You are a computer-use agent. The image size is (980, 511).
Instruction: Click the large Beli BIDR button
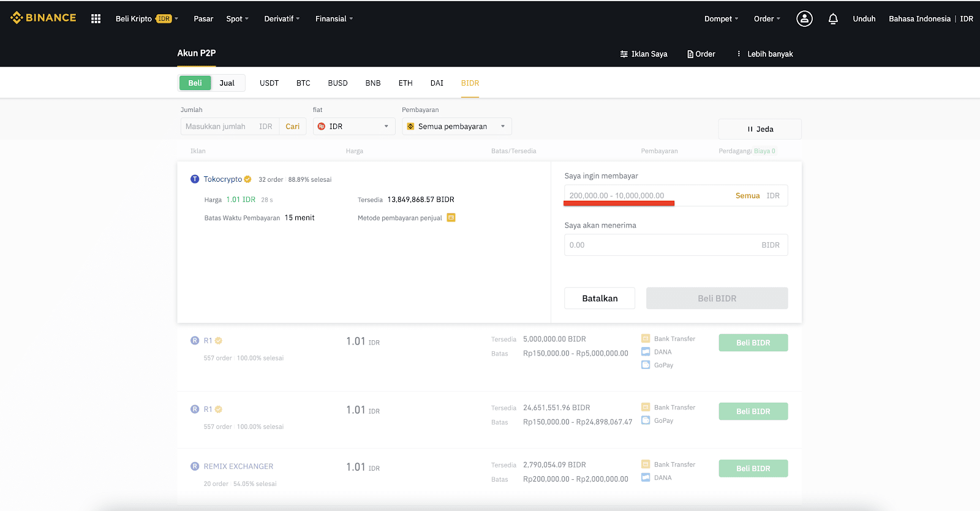point(717,298)
